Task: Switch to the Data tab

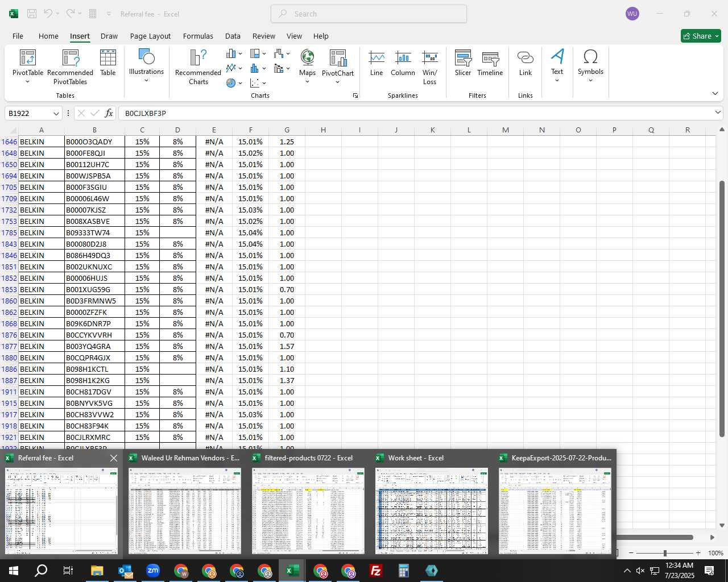Action: [x=233, y=36]
